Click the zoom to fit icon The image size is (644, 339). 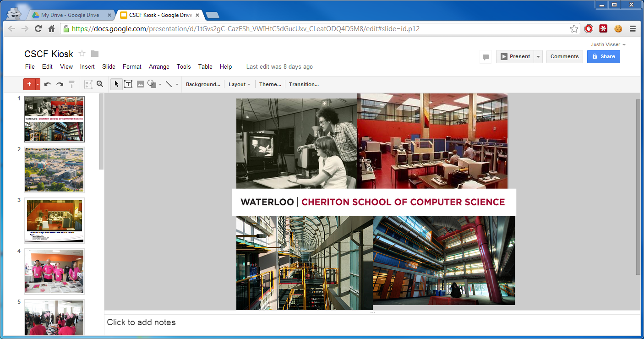tap(88, 84)
